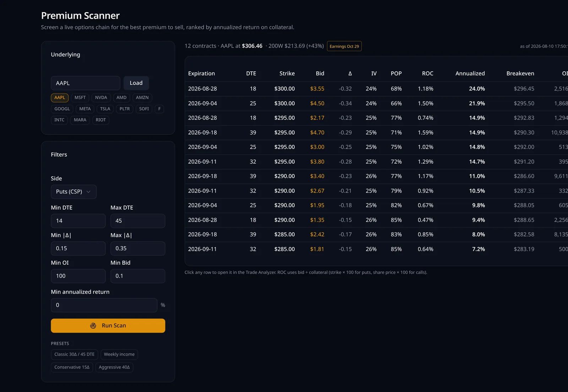Open the row with breakeven $292.83

click(x=376, y=118)
